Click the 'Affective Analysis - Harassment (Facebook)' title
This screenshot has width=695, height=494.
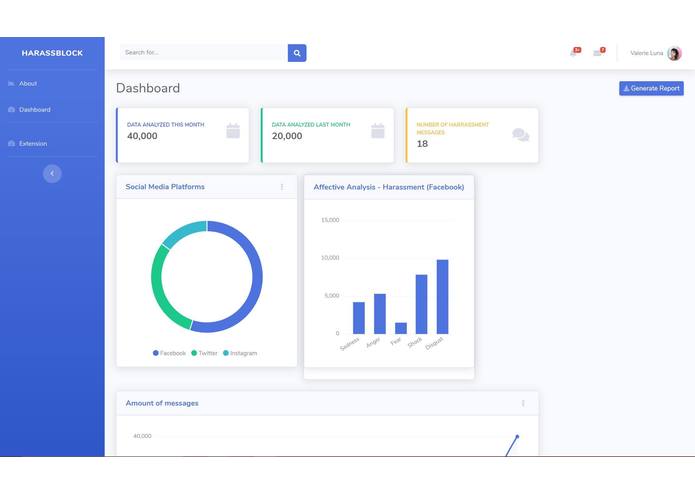pyautogui.click(x=389, y=187)
